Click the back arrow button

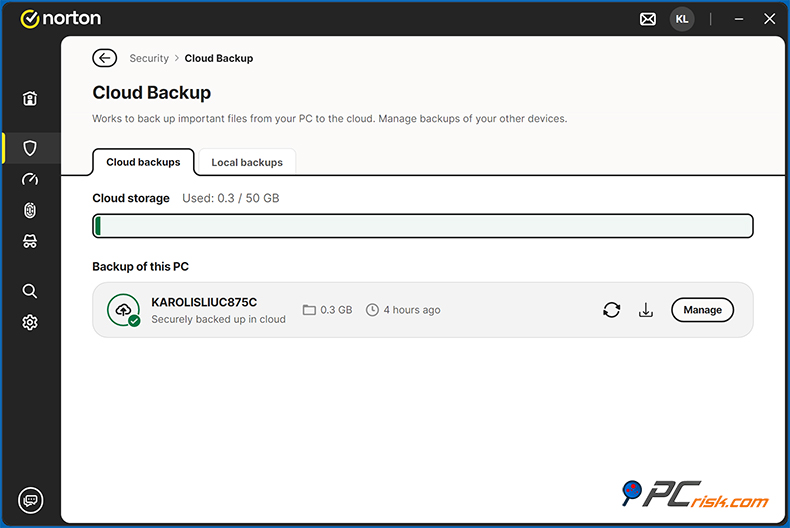pyautogui.click(x=104, y=58)
